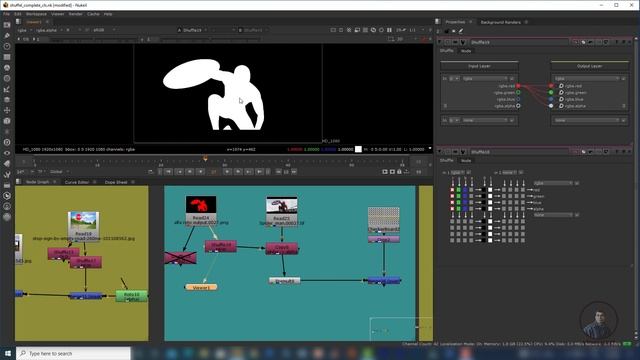640x360 pixels.
Task: Open the Other nodes toolbar icon
Action: 7,185
